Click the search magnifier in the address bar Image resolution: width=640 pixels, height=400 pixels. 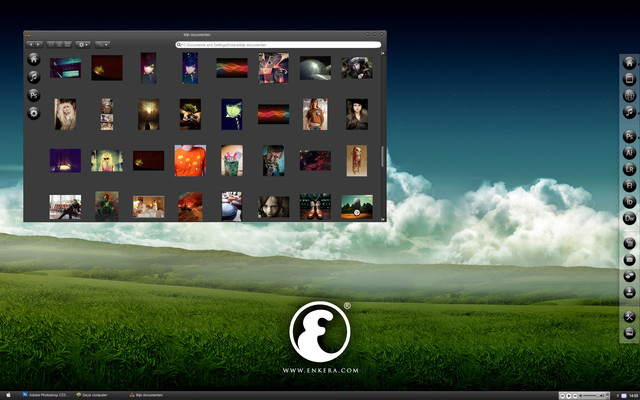coord(179,44)
